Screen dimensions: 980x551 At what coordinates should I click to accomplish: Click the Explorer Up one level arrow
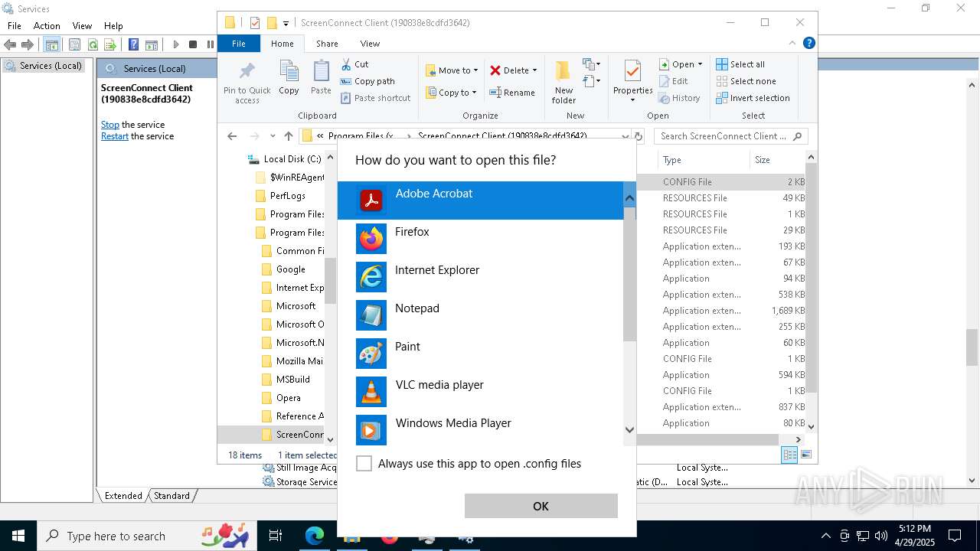288,136
